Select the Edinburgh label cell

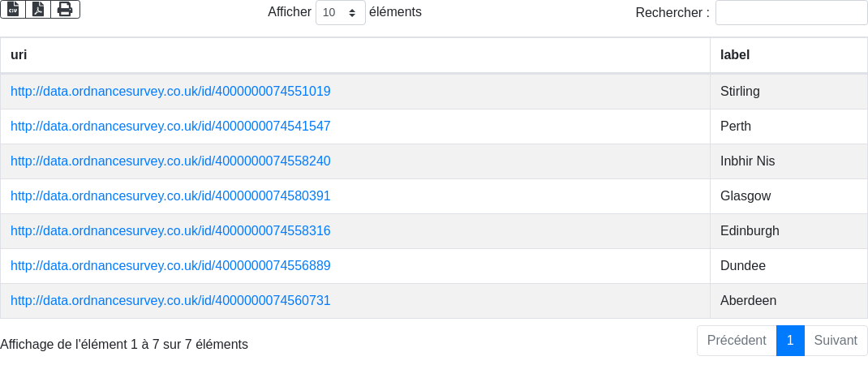(789, 231)
